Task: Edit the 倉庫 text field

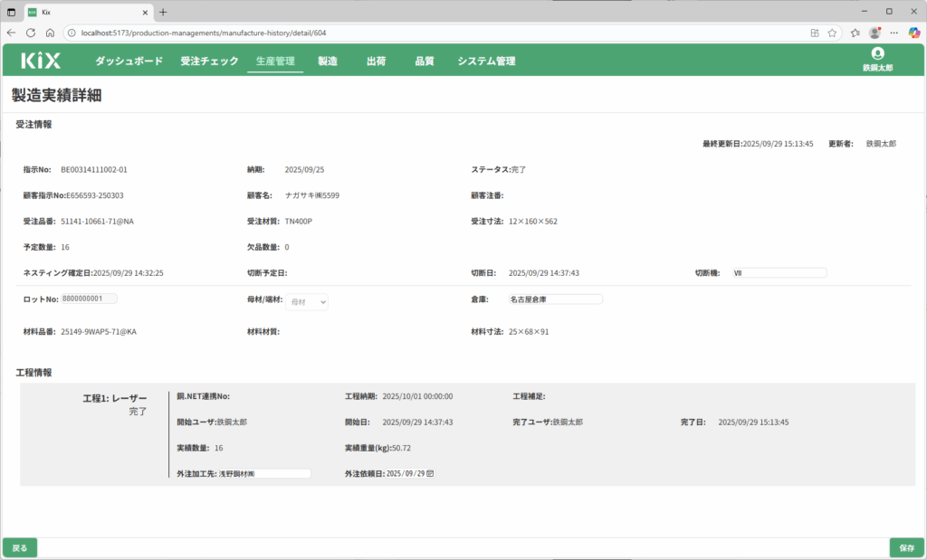Action: pyautogui.click(x=554, y=299)
